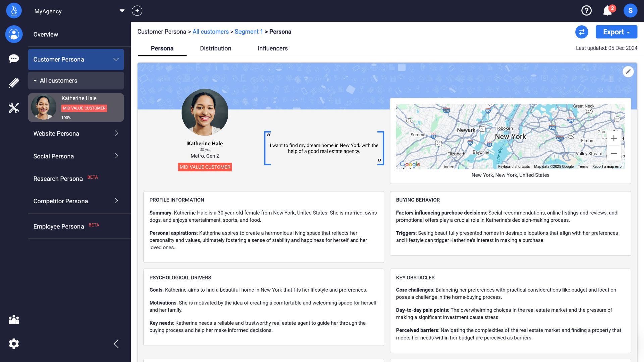Click the crossed tools sidebar icon
The image size is (644, 362).
click(14, 108)
